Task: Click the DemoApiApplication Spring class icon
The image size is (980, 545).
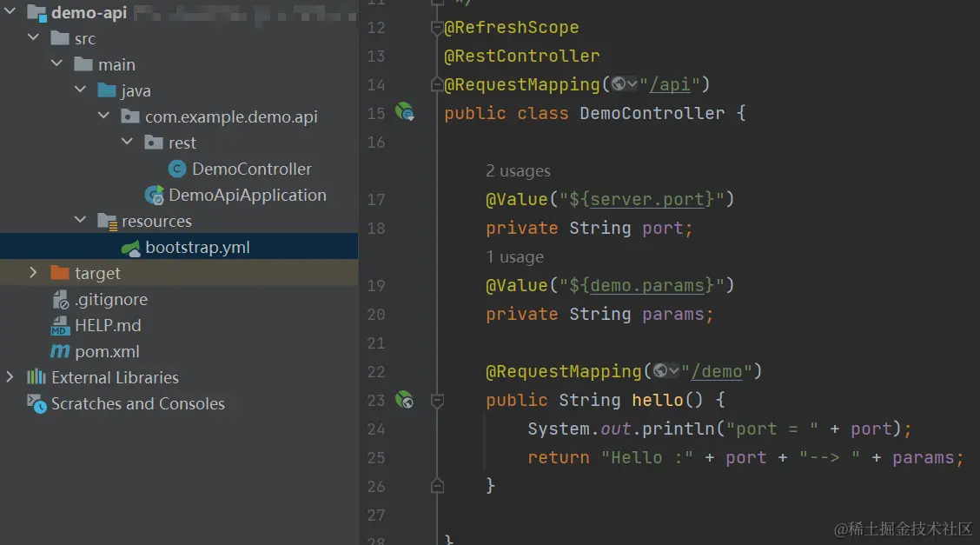Action: 155,195
